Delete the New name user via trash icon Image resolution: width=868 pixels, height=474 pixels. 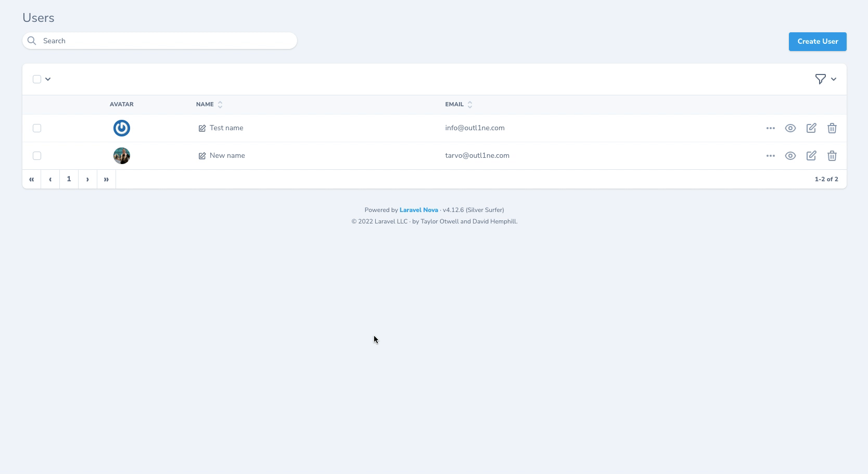[832, 156]
